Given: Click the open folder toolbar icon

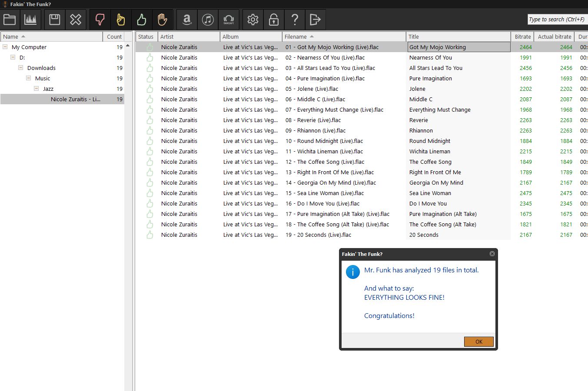Looking at the screenshot, I should point(10,20).
